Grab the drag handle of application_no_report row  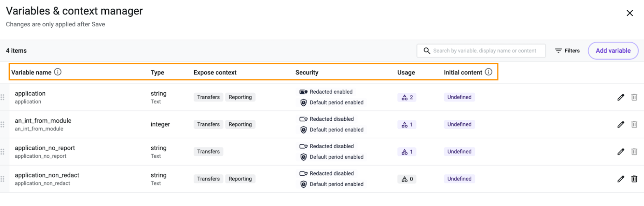point(3,152)
